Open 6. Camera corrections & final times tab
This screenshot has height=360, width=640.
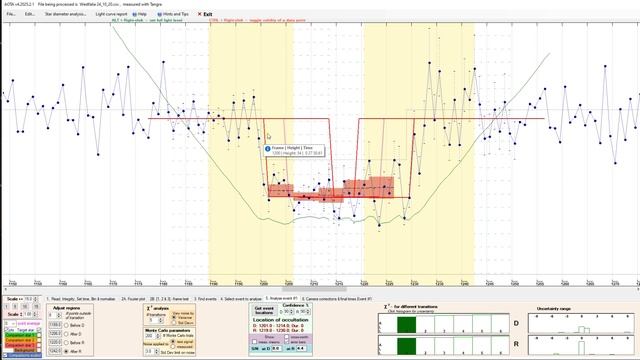(x=337, y=299)
